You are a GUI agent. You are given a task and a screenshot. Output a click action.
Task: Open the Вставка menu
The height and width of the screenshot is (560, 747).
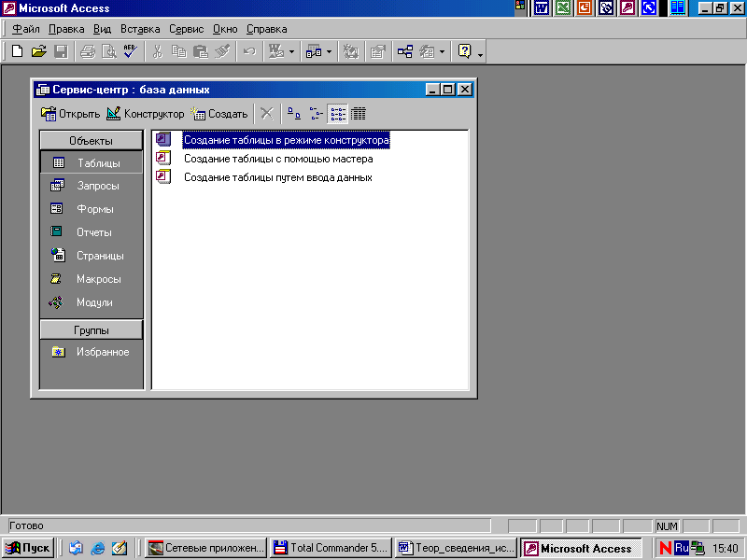point(140,29)
